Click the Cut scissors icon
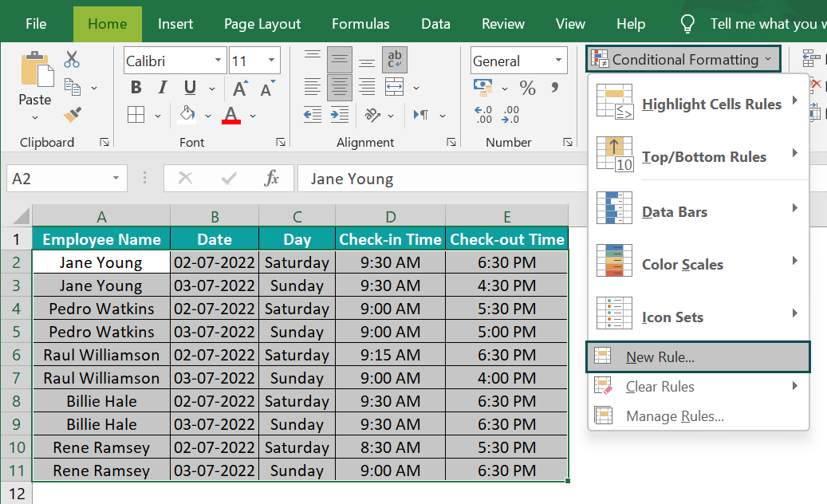Viewport: 827px width, 504px height. 72,60
